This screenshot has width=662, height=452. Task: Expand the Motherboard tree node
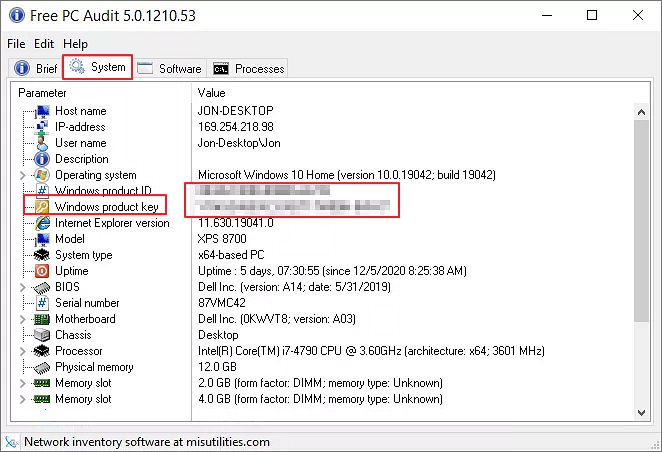point(23,319)
